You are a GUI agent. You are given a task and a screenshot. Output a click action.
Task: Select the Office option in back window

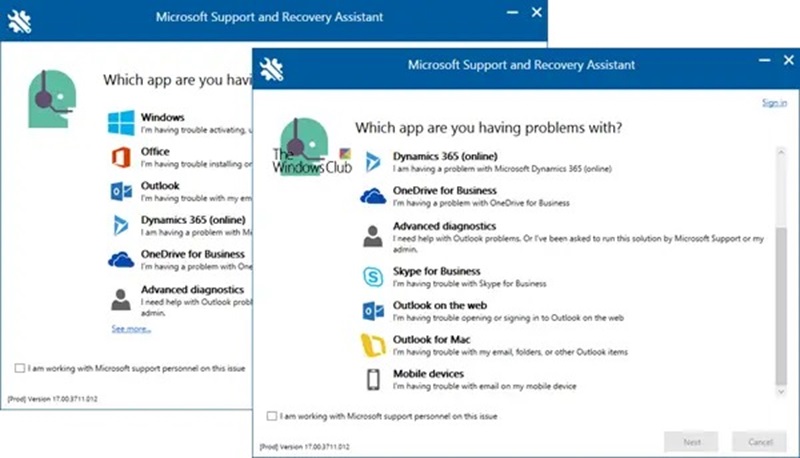pos(180,157)
